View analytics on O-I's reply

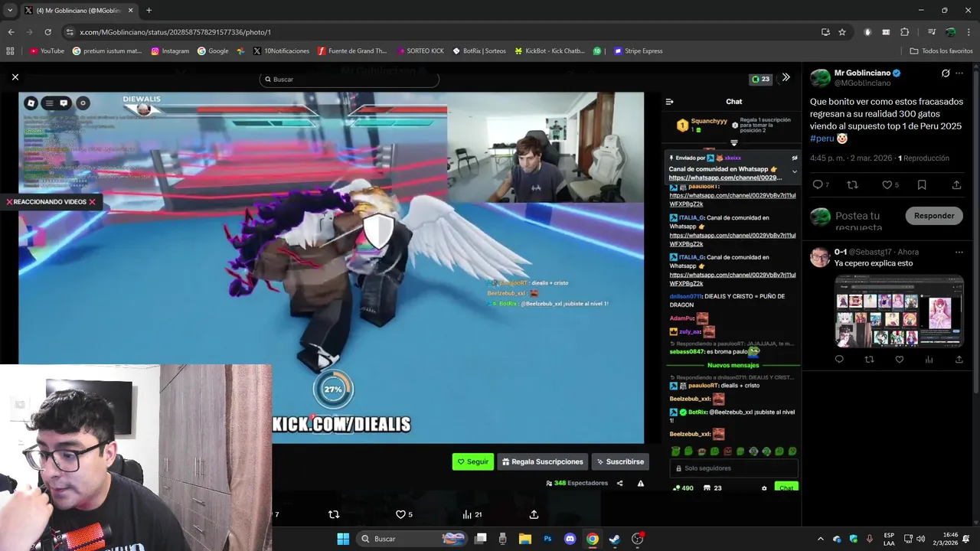[x=929, y=359]
